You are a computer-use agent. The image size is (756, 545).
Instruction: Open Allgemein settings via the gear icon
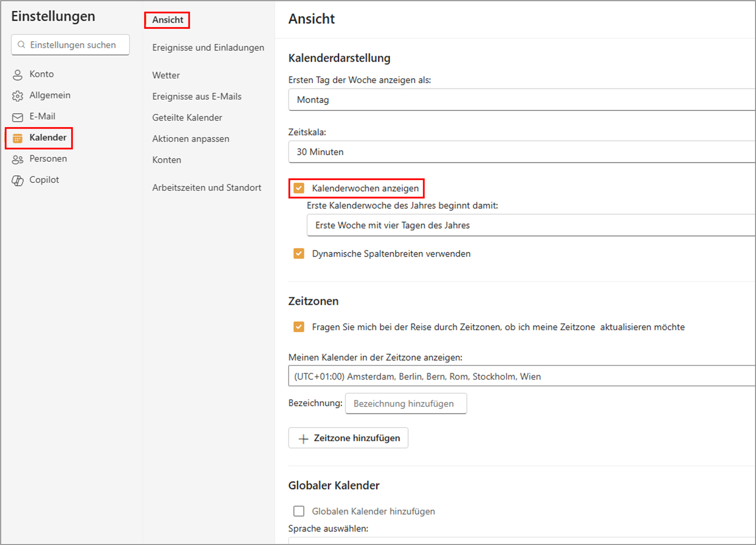point(18,95)
